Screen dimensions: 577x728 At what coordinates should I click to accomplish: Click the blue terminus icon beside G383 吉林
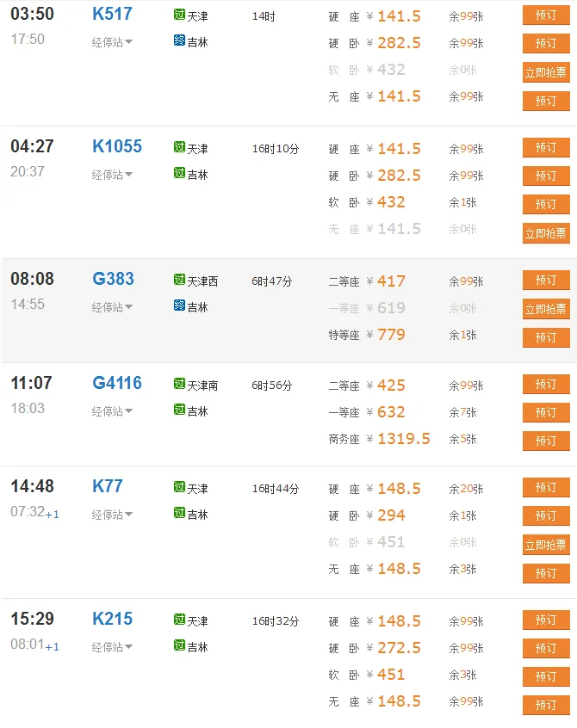pos(179,306)
